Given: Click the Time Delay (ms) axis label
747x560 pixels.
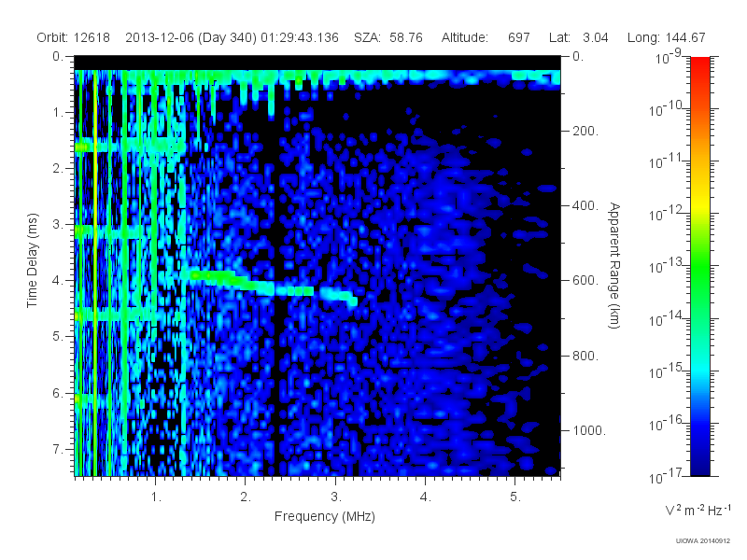Looking at the screenshot, I should coord(32,260).
